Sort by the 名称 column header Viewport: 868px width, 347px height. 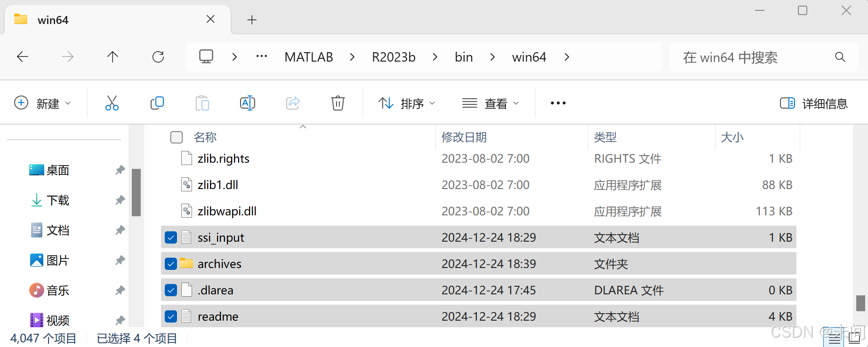pyautogui.click(x=205, y=137)
